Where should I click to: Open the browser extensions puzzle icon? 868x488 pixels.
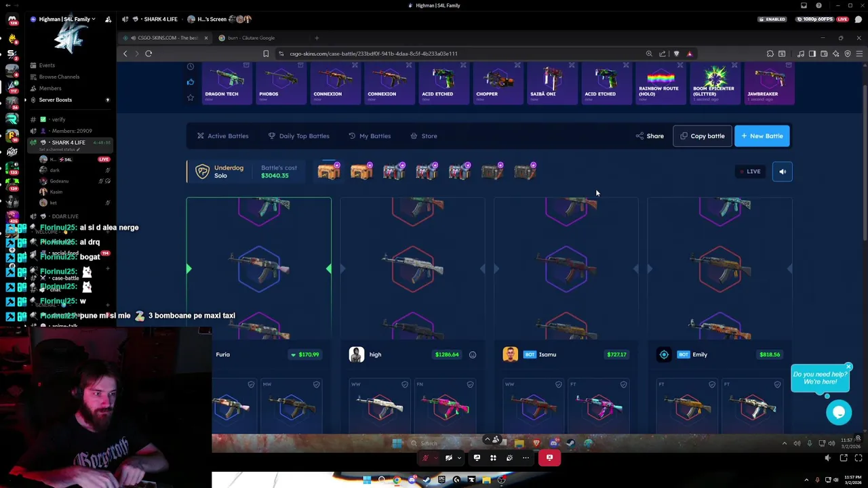click(x=770, y=54)
